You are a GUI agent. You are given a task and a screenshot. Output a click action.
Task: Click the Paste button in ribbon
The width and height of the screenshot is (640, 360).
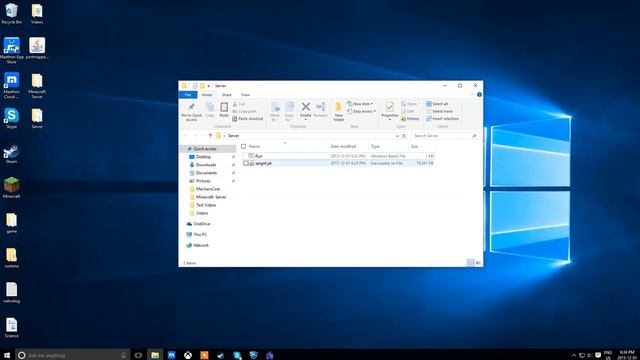pyautogui.click(x=224, y=110)
